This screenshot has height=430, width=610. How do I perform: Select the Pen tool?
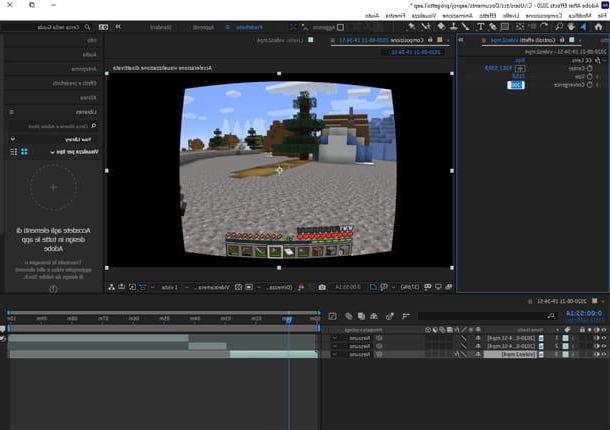click(493, 27)
